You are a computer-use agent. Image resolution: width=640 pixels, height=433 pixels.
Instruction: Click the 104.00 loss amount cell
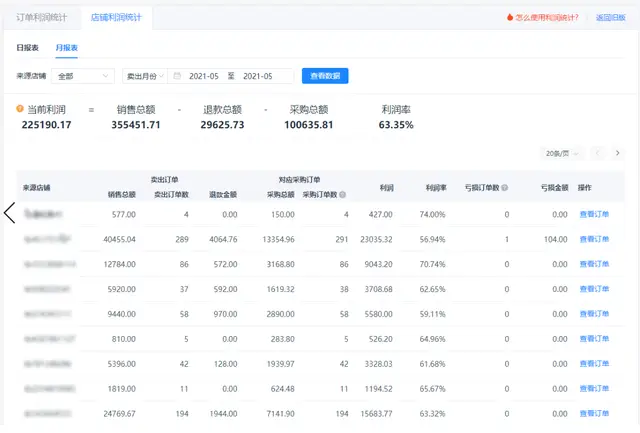pyautogui.click(x=556, y=239)
